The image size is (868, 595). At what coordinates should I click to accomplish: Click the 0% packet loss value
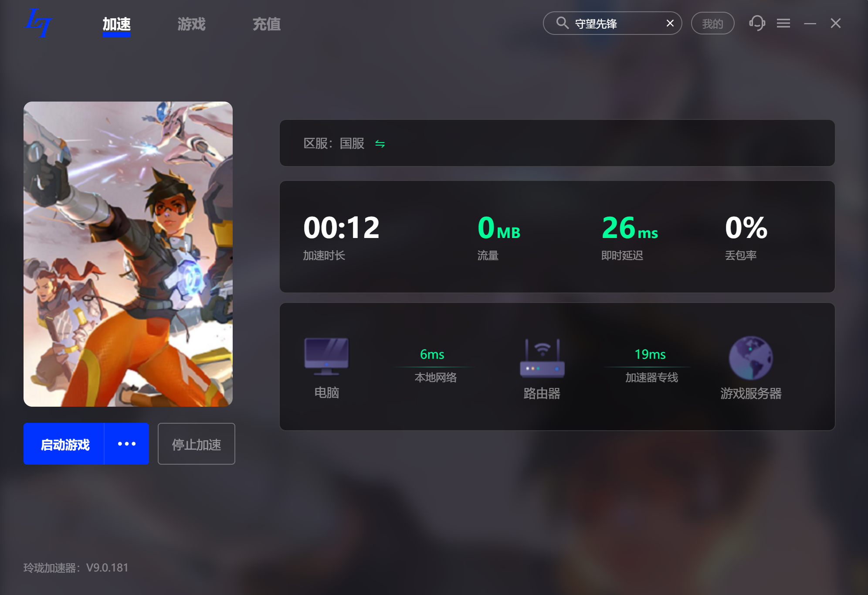point(746,228)
